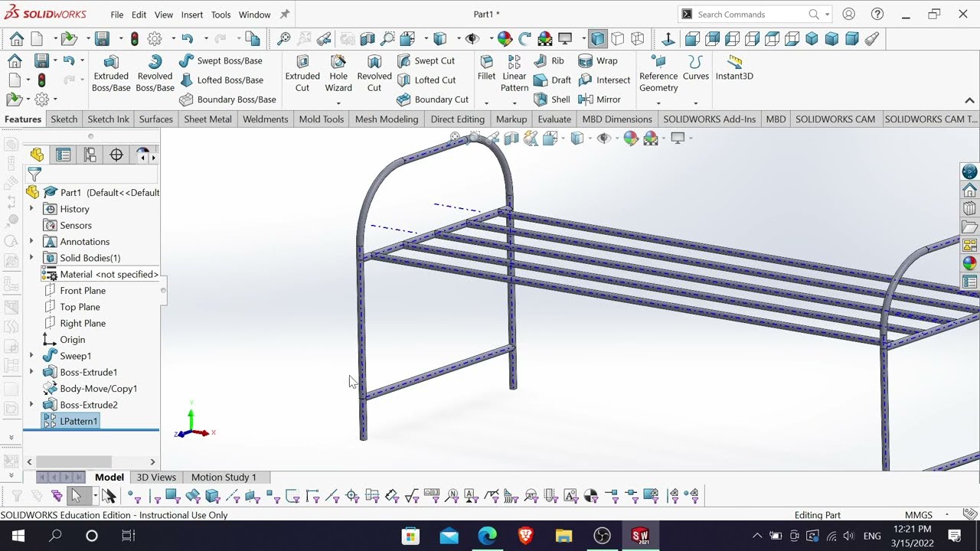Activate the Draft feature
980x551 pixels.
click(x=553, y=80)
